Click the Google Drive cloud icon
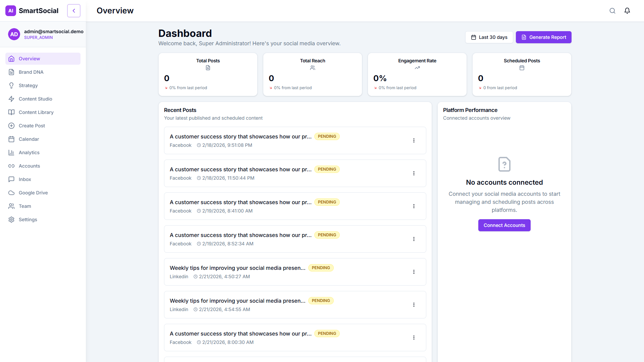This screenshot has height=362, width=644. 11,193
